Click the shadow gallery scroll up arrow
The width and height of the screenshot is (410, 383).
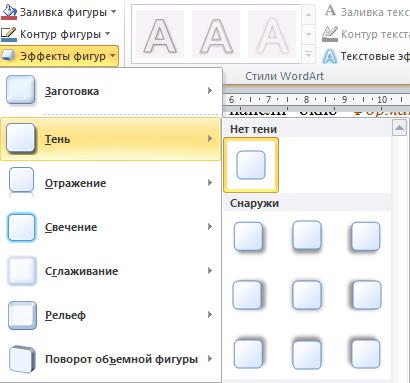pos(399,128)
